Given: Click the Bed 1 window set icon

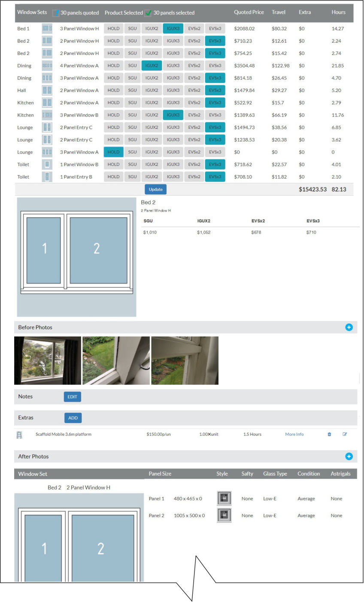Looking at the screenshot, I should 47,29.
